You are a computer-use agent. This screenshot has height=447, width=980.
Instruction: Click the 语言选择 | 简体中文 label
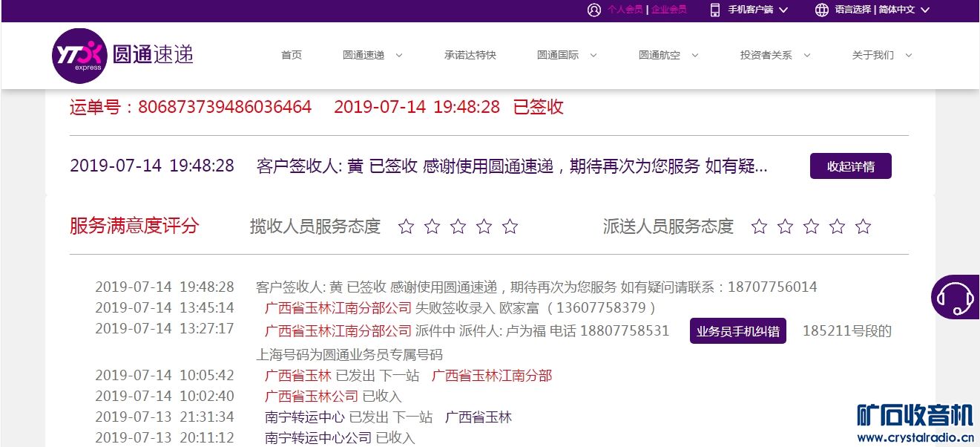(875, 10)
